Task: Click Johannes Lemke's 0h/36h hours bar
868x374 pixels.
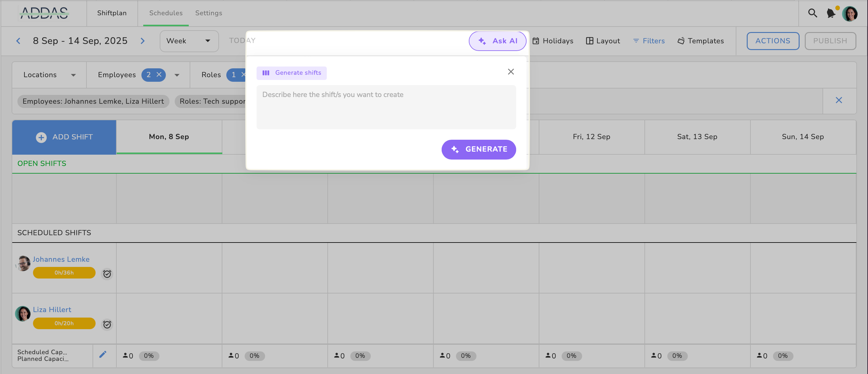Action: (x=64, y=273)
